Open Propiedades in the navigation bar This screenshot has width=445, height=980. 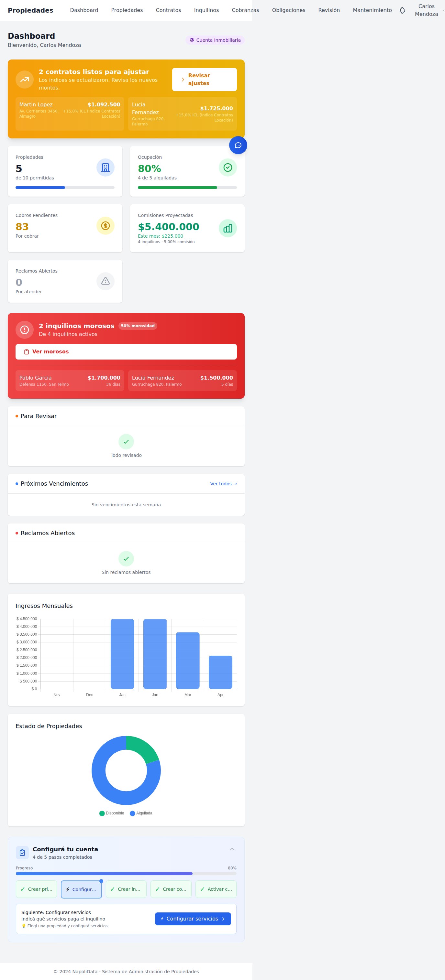tap(127, 10)
